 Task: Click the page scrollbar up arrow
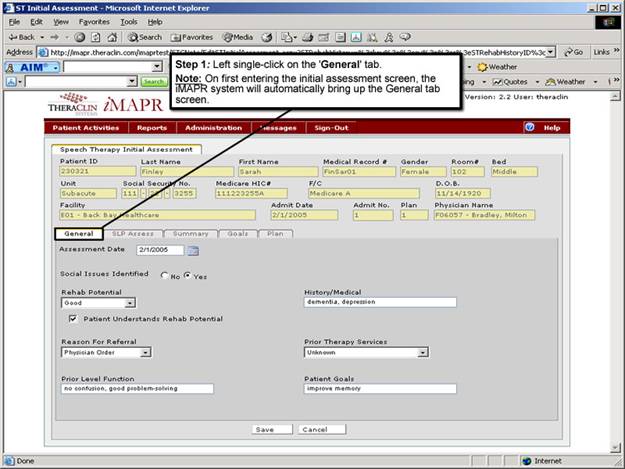pyautogui.click(x=615, y=96)
